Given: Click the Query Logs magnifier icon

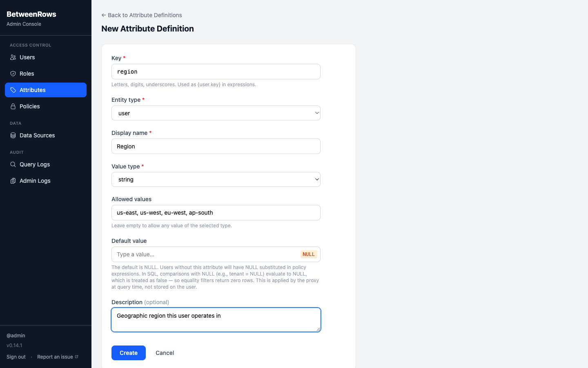Looking at the screenshot, I should click(13, 164).
